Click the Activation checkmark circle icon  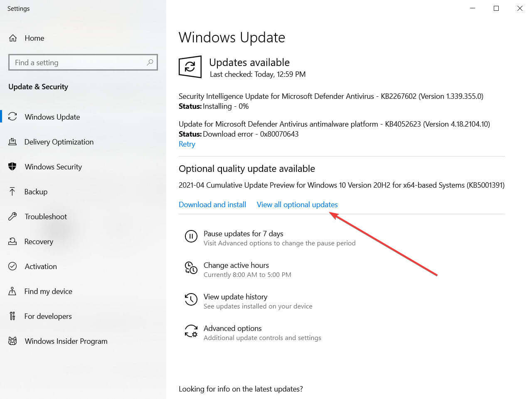point(12,266)
